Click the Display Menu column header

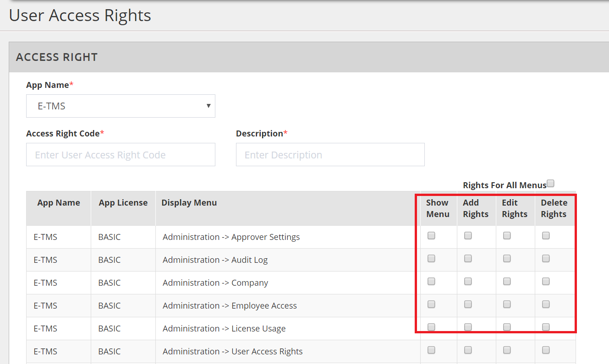(189, 203)
